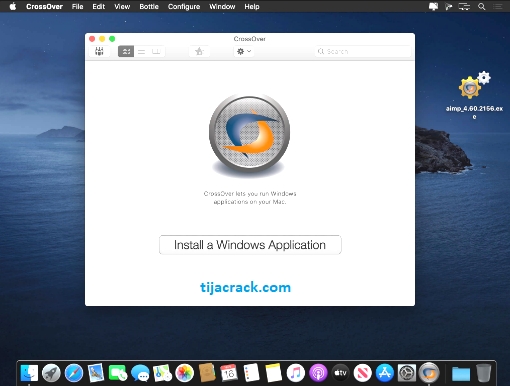Open Reminders from the Dock
Viewport: 510px width, 386px height.
[251, 373]
